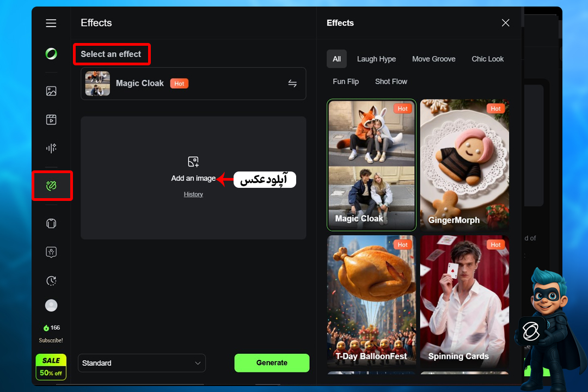
Task: Open the clothing try-on shirt icon
Action: [x=51, y=223]
